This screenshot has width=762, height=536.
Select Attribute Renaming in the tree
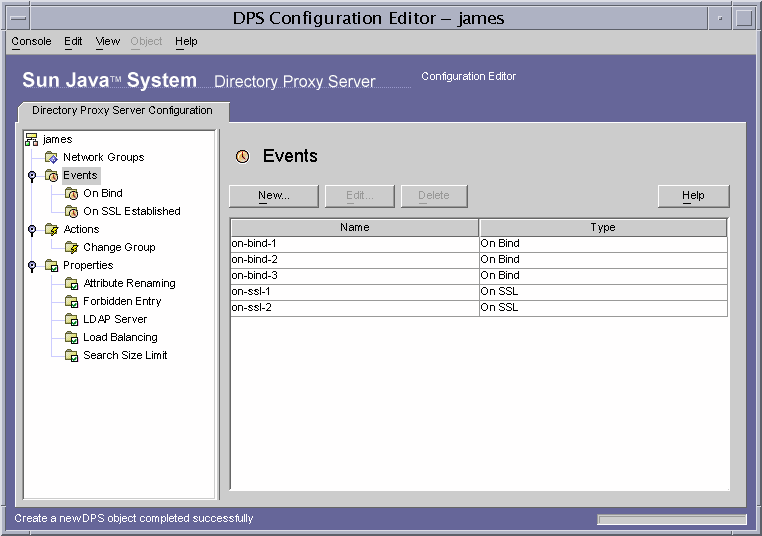129,283
